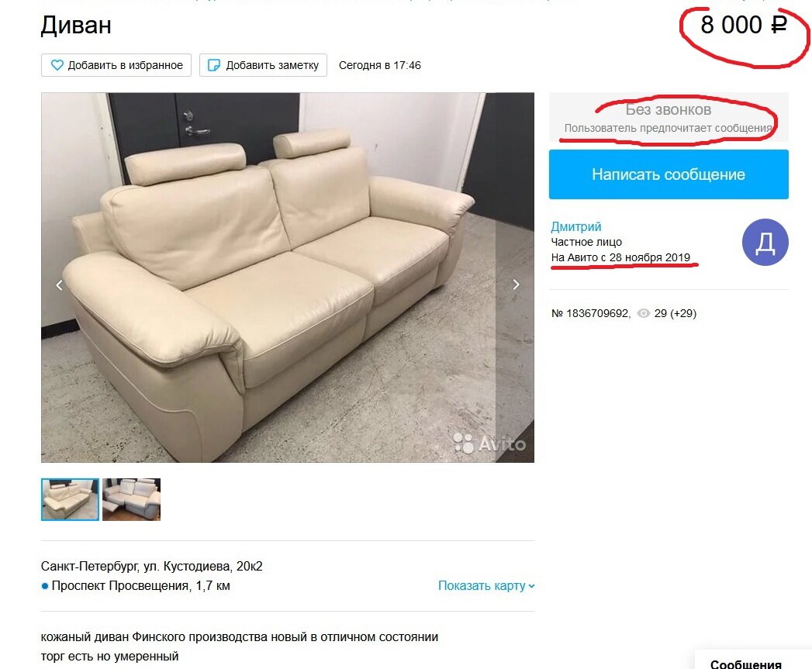Open seller profile link Дмитрий
812x669 pixels.
point(576,226)
